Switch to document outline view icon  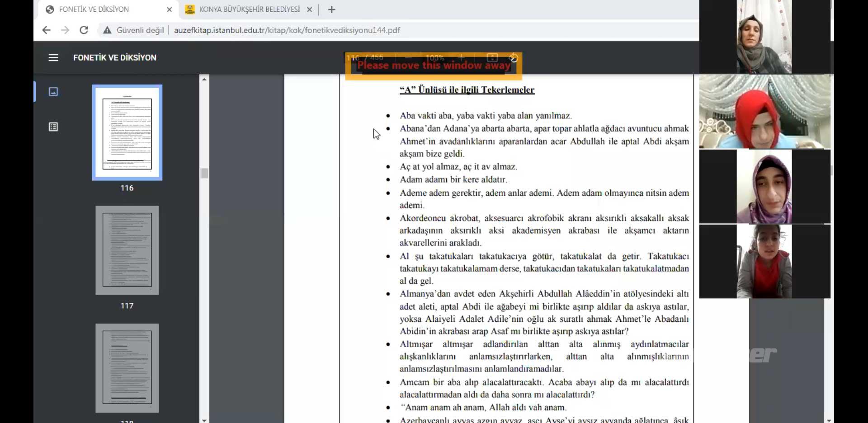pos(53,127)
